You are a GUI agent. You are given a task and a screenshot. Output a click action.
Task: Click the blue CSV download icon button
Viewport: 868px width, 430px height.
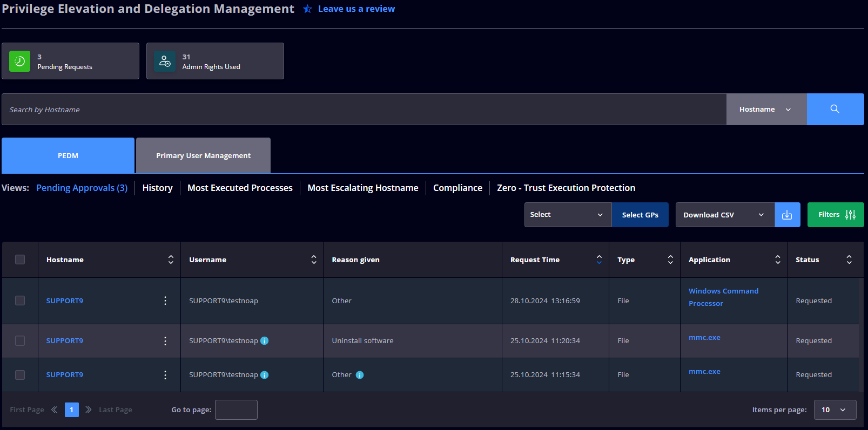[x=788, y=215]
